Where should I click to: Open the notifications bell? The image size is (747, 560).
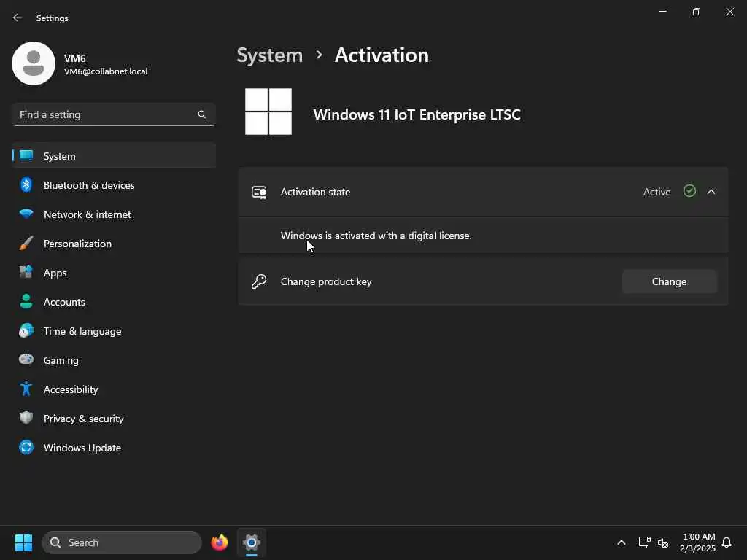[727, 542]
